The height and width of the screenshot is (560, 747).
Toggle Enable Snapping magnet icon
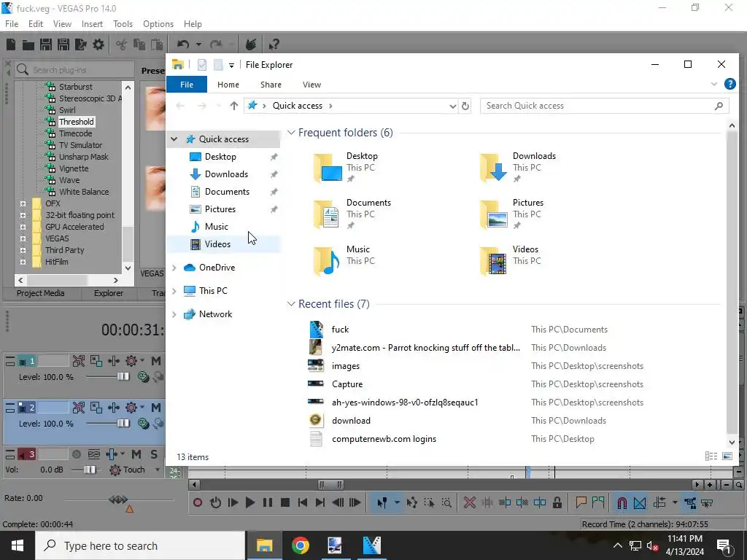pos(622,502)
